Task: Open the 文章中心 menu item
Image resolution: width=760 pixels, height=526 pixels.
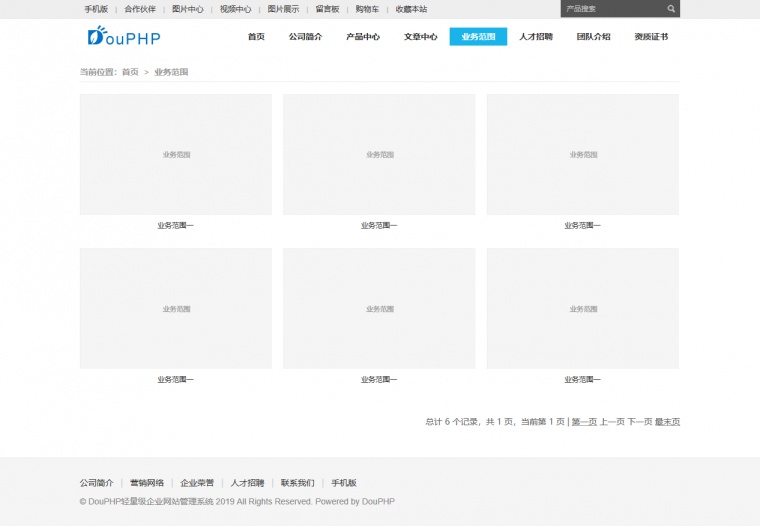Action: (421, 37)
